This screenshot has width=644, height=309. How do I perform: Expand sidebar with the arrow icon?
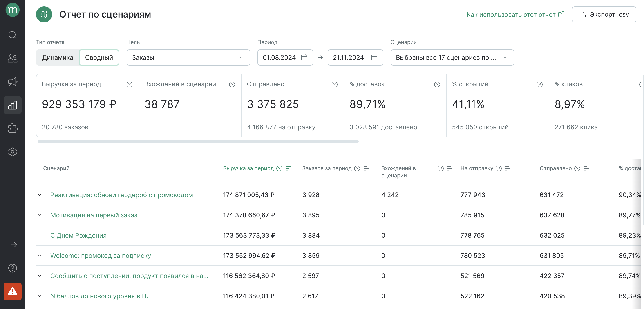(x=13, y=245)
